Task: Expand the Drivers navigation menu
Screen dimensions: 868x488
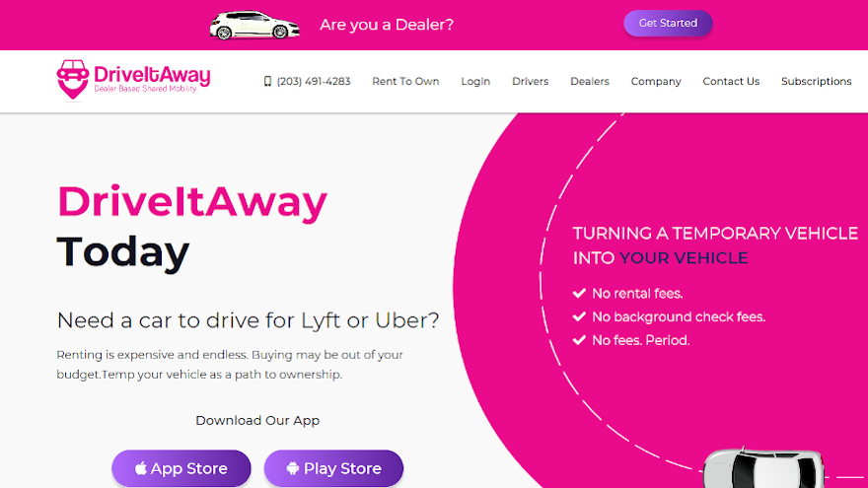Action: tap(531, 81)
